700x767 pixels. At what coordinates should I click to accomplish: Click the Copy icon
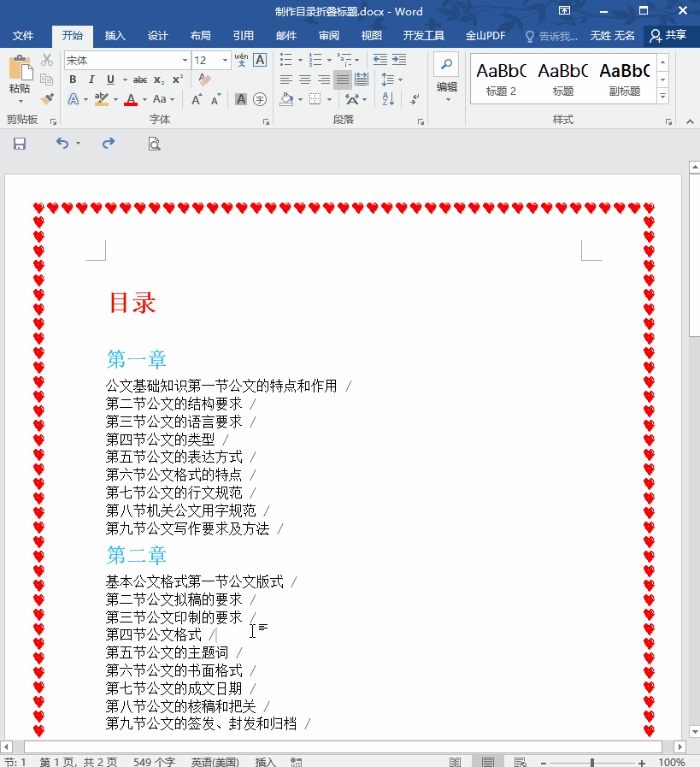(x=47, y=80)
